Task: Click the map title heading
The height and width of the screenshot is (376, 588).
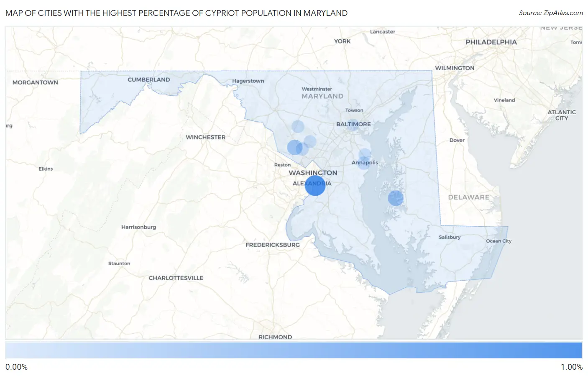Action: point(176,13)
